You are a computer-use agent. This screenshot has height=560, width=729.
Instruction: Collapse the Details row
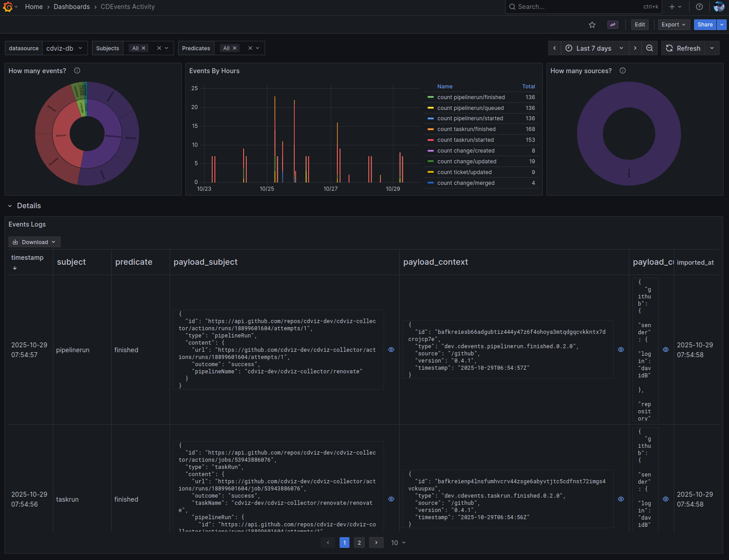pos(10,206)
